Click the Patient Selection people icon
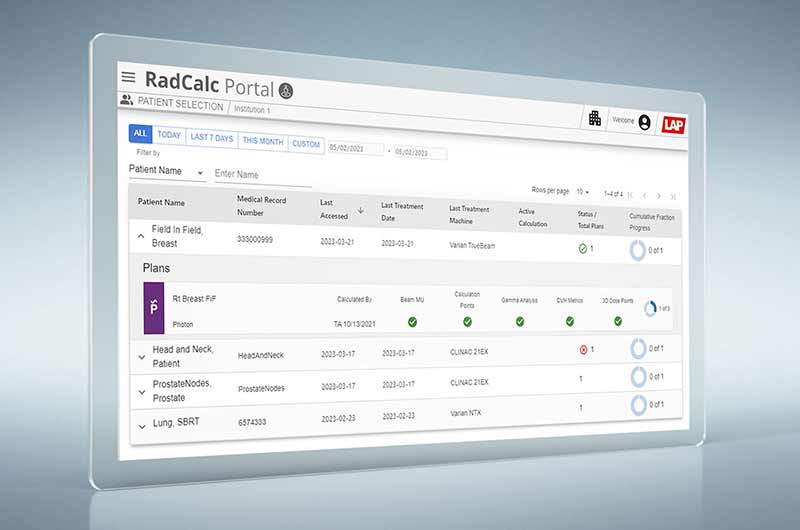 (x=126, y=100)
